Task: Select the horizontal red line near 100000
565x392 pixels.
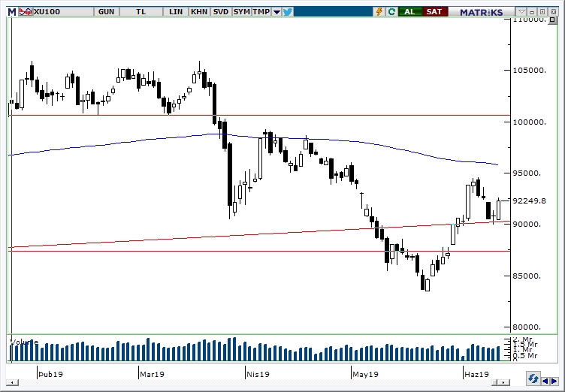Action: click(259, 116)
